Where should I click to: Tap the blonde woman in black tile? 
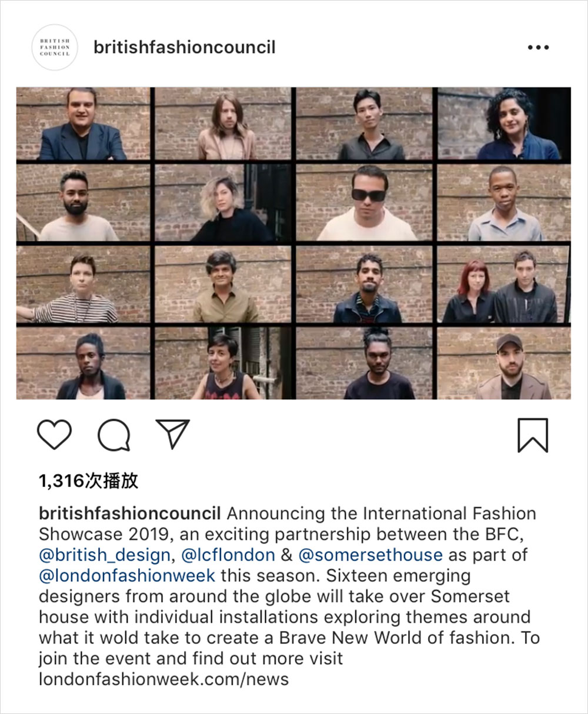223,203
